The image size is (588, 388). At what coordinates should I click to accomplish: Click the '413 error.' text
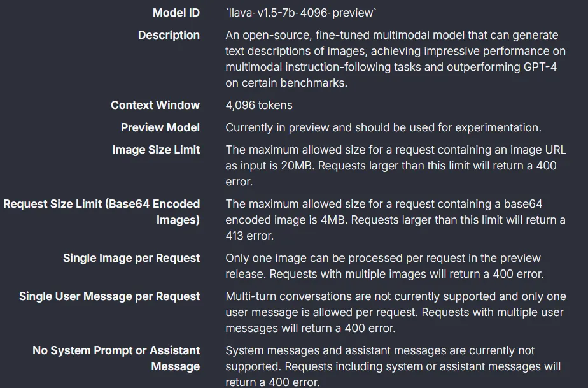pyautogui.click(x=249, y=236)
